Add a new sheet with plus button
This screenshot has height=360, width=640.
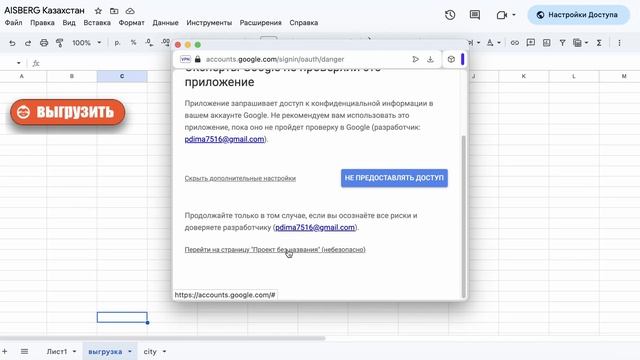[x=5, y=351]
